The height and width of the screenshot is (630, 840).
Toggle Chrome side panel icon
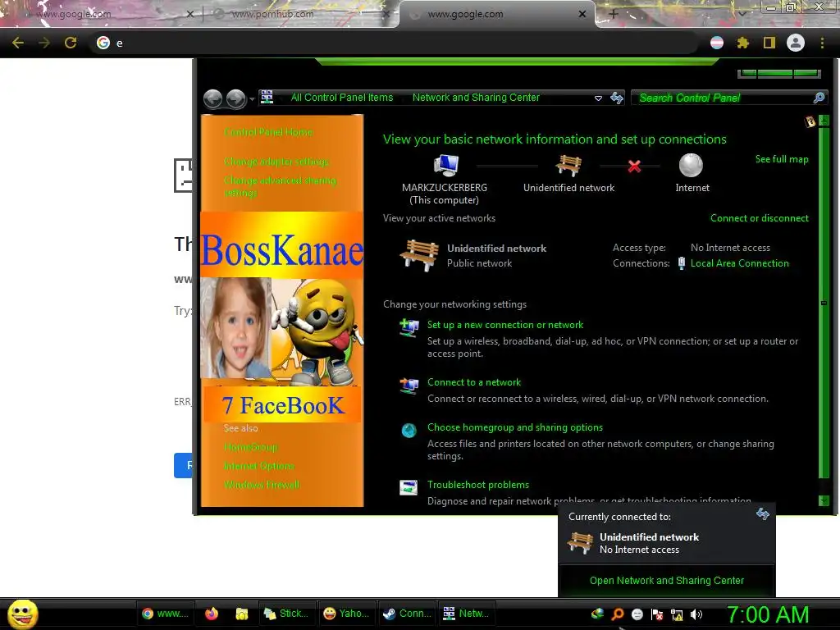tap(769, 43)
